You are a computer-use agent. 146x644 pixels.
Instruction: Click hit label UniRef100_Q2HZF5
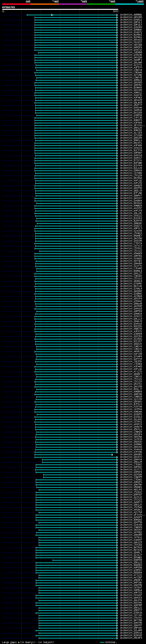(131, 517)
